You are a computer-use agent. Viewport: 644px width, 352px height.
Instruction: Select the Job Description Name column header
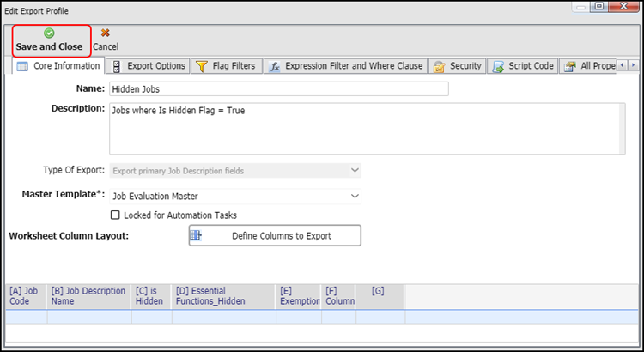(89, 296)
